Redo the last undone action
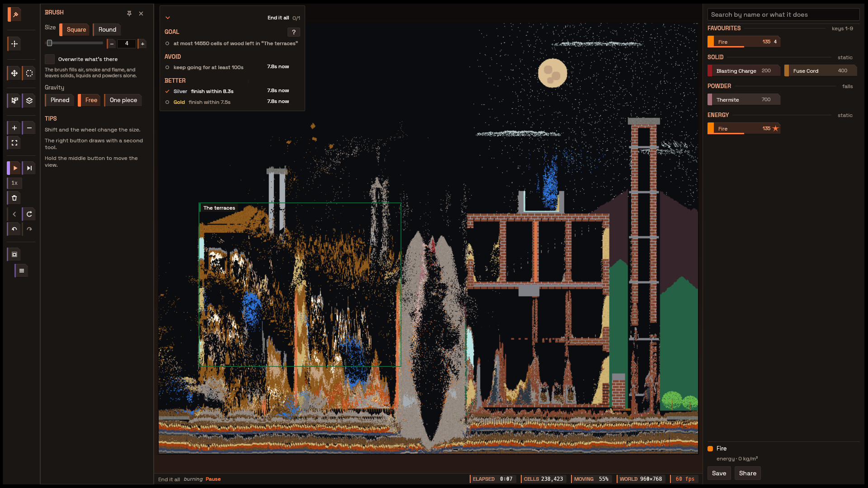 click(29, 229)
